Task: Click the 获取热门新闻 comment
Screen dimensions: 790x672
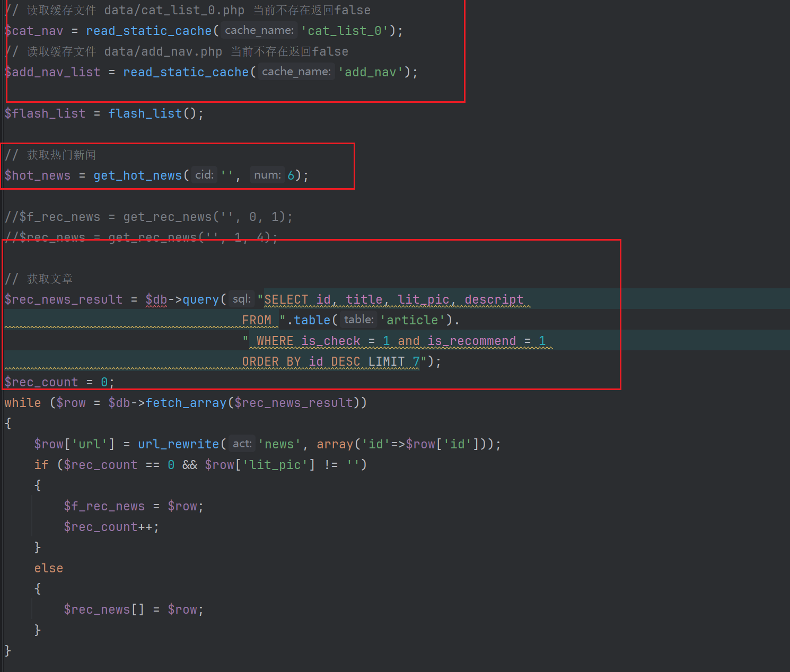Action: [x=50, y=155]
